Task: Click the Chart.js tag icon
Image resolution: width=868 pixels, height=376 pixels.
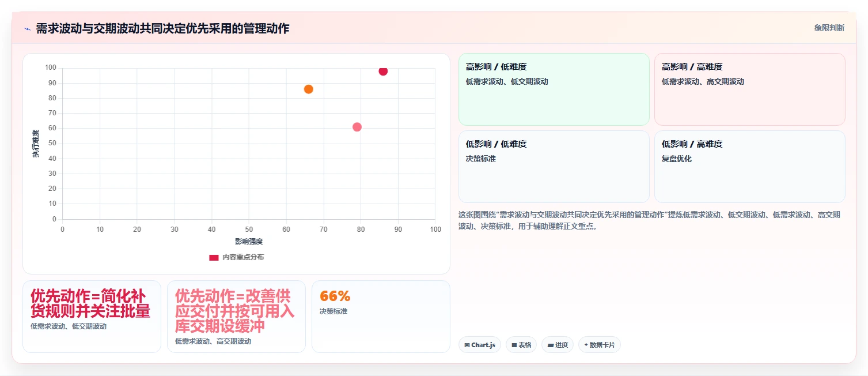Action: point(467,345)
